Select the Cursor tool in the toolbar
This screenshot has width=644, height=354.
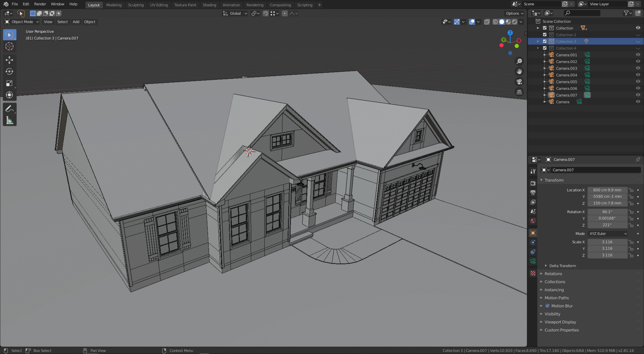point(9,47)
